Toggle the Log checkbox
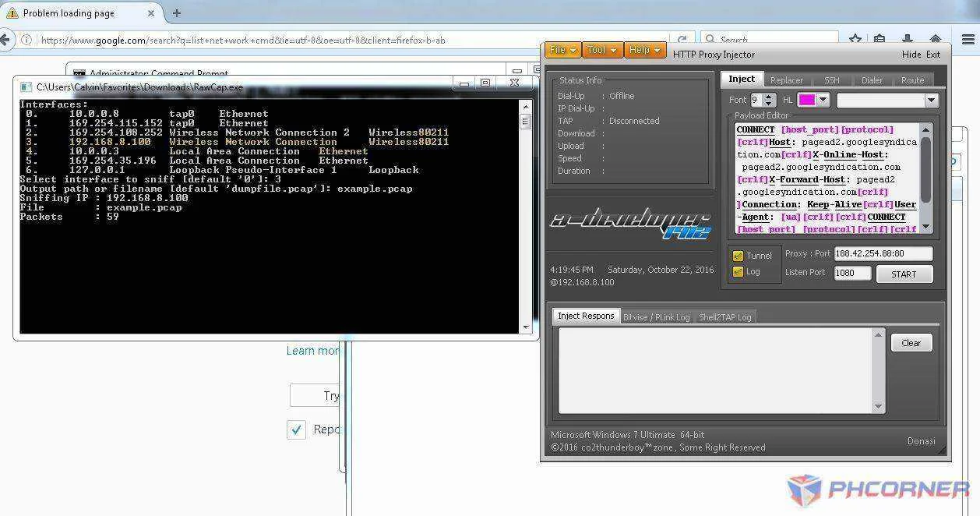 point(738,272)
